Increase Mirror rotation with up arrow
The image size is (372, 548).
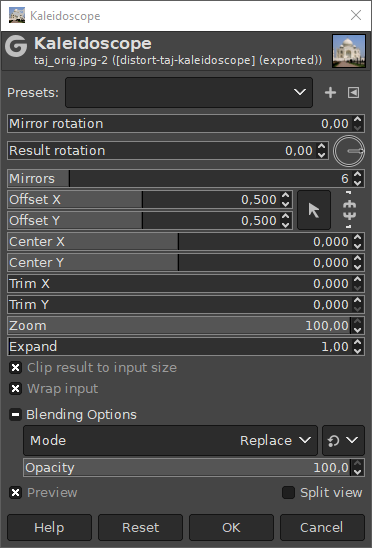click(x=357, y=120)
